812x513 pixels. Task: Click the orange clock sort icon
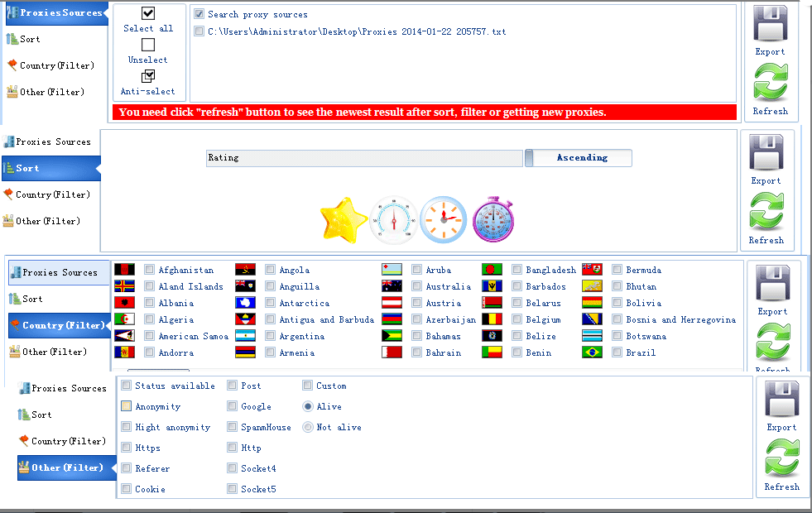(x=444, y=219)
